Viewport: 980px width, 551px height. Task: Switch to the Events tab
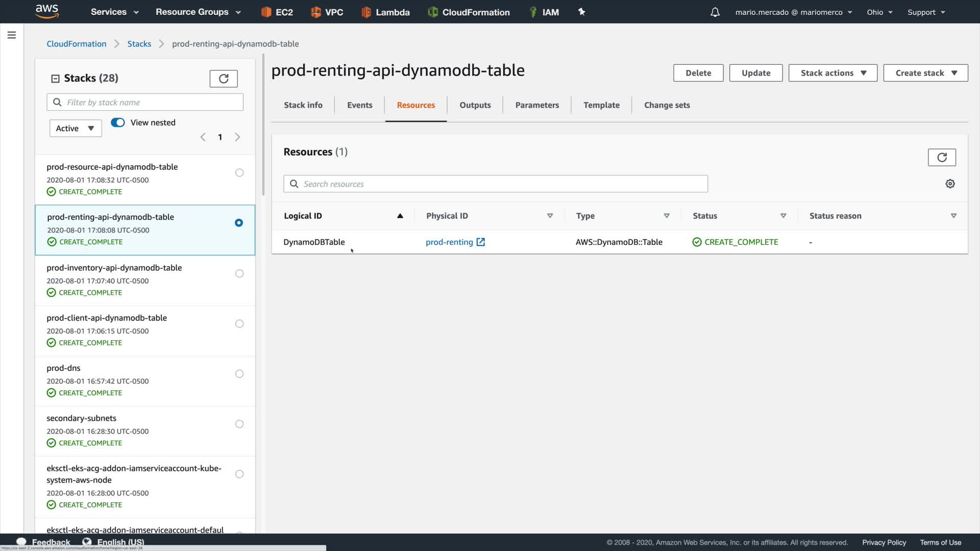[x=359, y=105]
